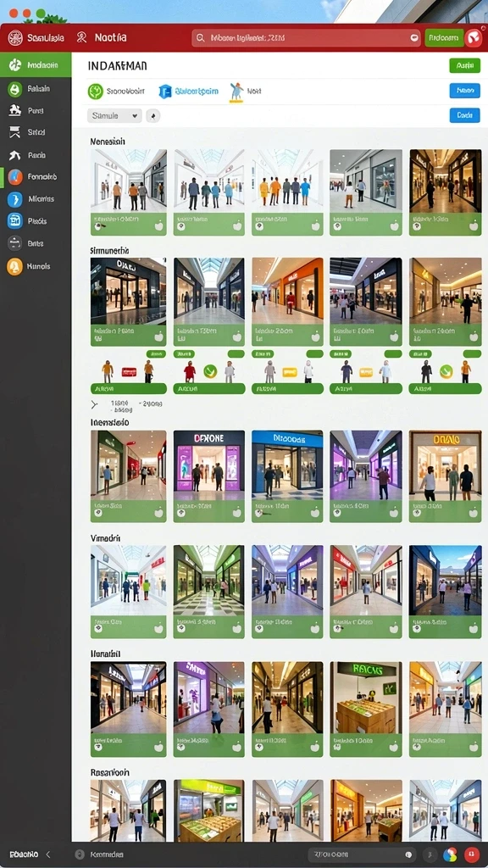This screenshot has width=488, height=868.
Task: Select the colorful circle icon in bottom bar
Action: [450, 854]
